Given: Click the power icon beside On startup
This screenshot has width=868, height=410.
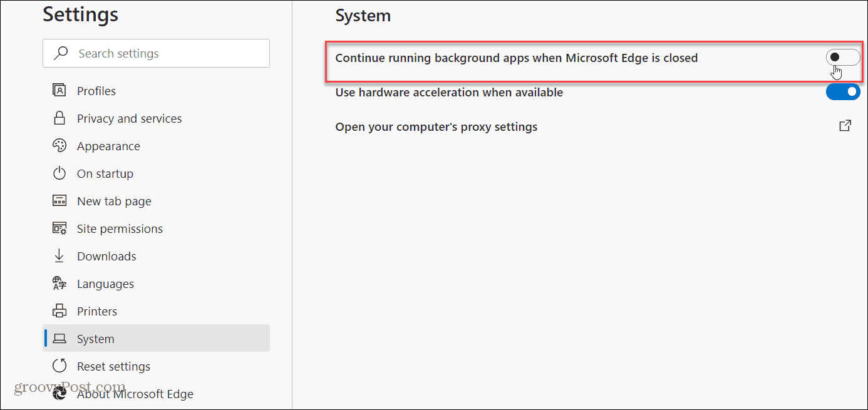Looking at the screenshot, I should (59, 173).
